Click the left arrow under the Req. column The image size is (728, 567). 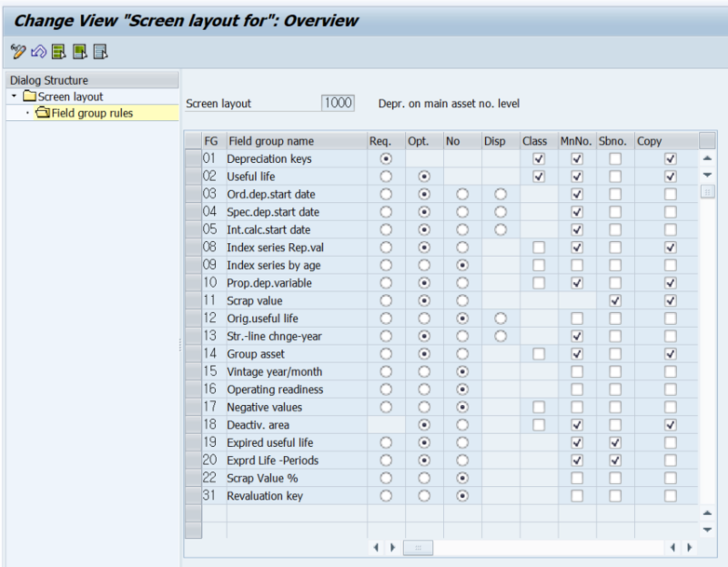[376, 548]
